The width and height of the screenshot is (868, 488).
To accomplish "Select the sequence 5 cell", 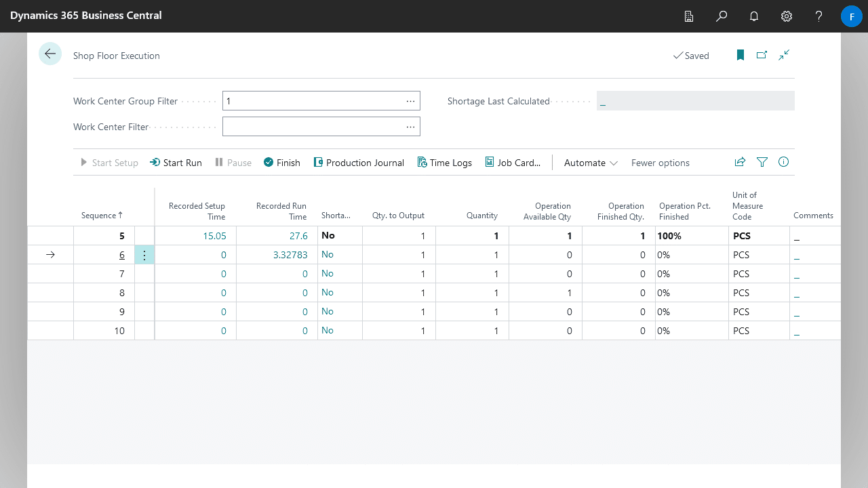I will (x=104, y=236).
